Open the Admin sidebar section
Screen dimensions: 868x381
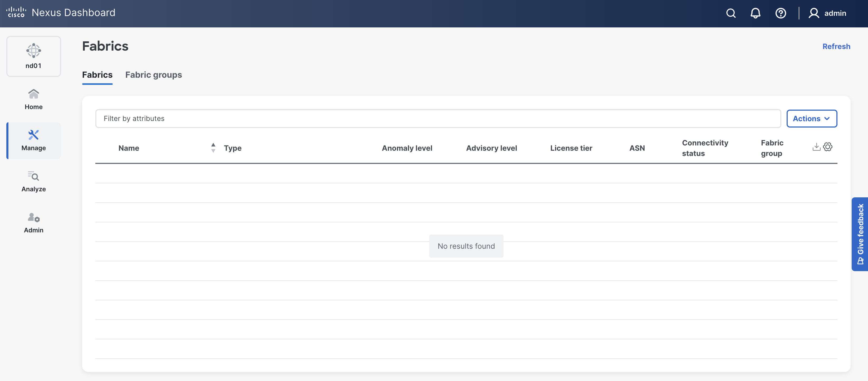pos(34,223)
